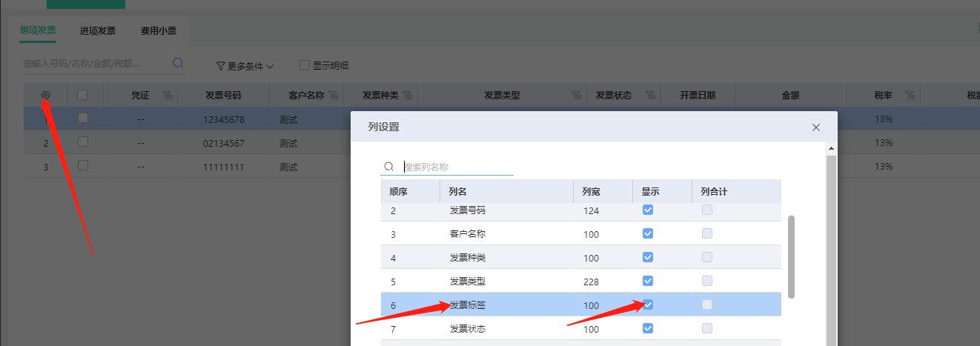Switch to 进项发票 tab
Screen dimensions: 980x346
pos(98,31)
